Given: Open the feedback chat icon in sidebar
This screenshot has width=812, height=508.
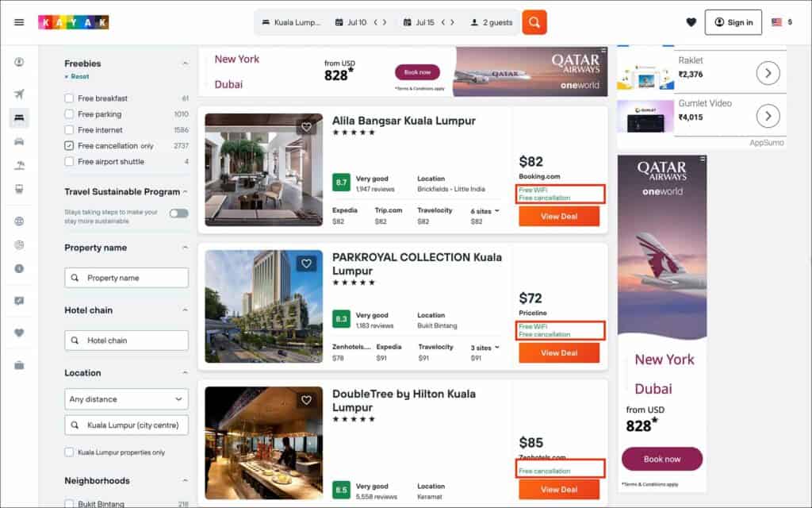Looking at the screenshot, I should click(x=19, y=301).
